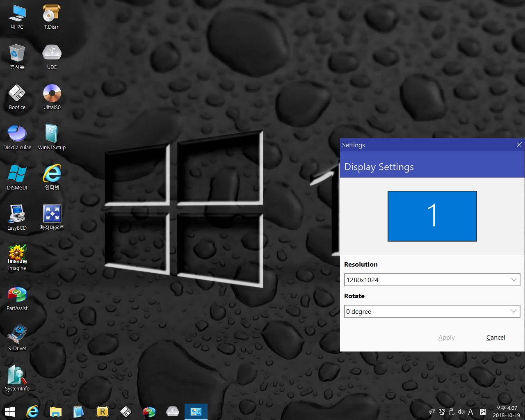Click the active Settings app taskbar button
The width and height of the screenshot is (525, 420).
pos(196,411)
